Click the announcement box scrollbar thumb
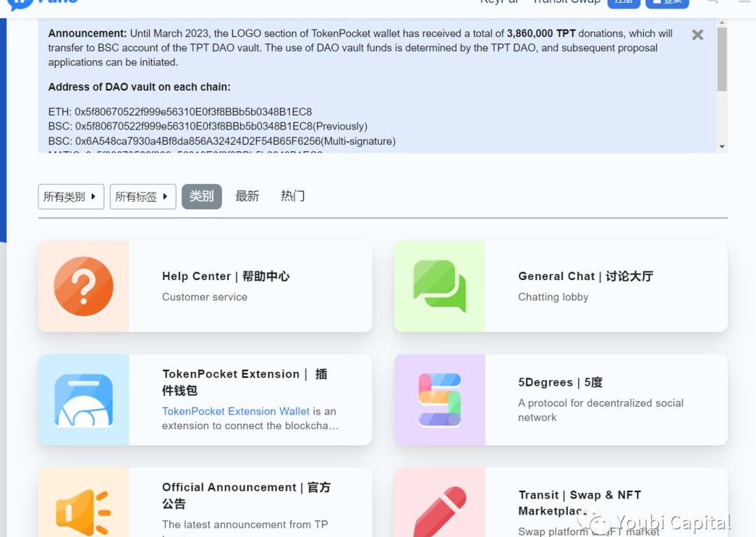Image resolution: width=756 pixels, height=537 pixels. click(x=722, y=60)
